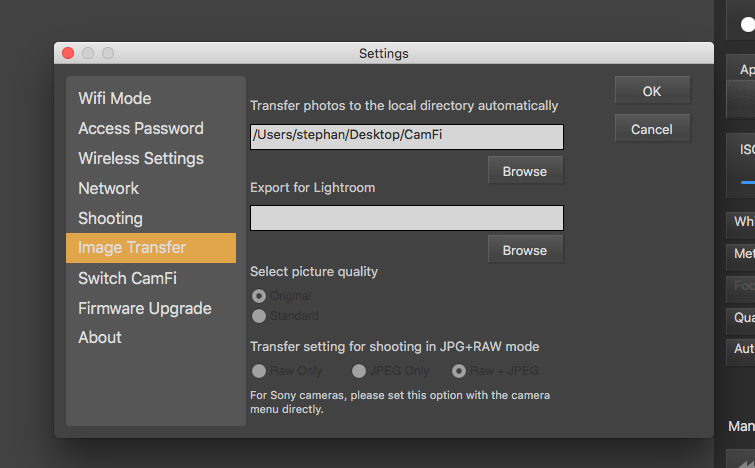Select Access Password in the sidebar
The image size is (755, 468).
pos(141,128)
